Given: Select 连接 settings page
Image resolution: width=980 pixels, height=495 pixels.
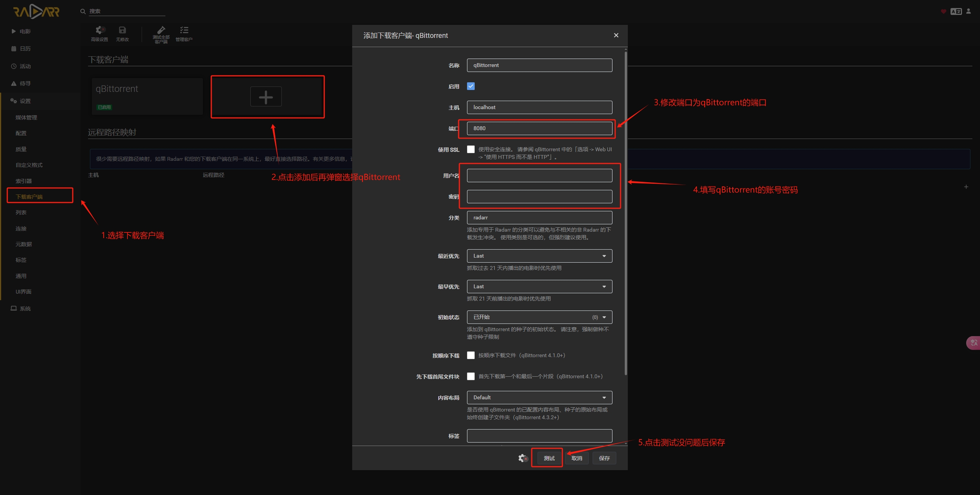Looking at the screenshot, I should tap(21, 229).
